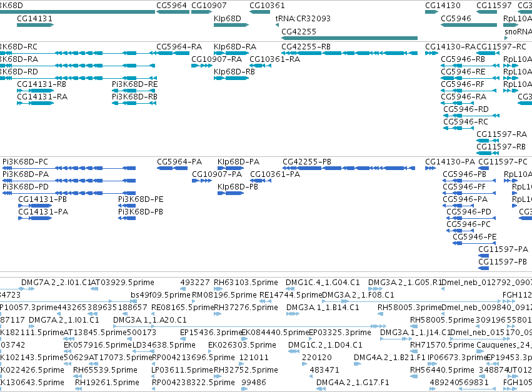Click the LD34638.5prime EST label
This screenshot has width=532, height=392.
164,345
